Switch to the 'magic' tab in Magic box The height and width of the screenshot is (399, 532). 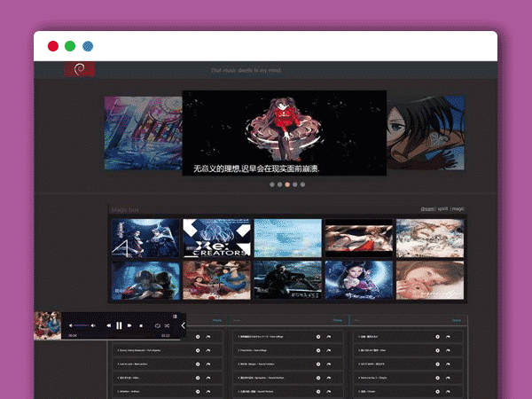pyautogui.click(x=458, y=208)
